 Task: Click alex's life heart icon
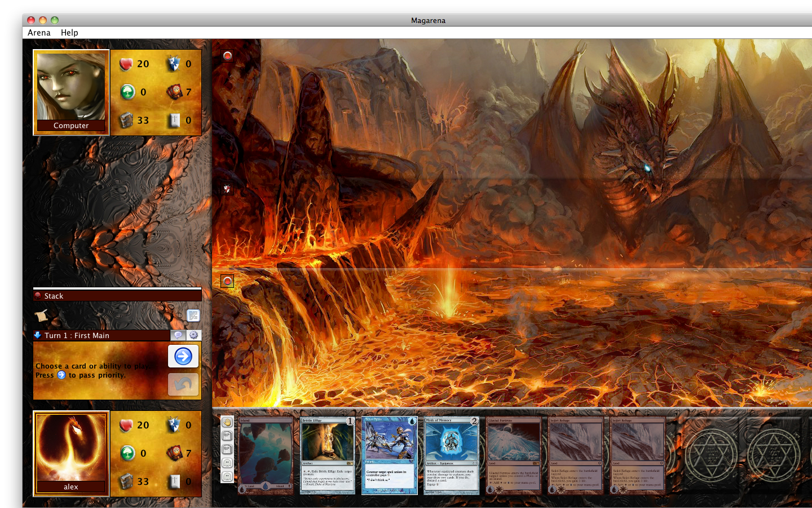click(126, 425)
